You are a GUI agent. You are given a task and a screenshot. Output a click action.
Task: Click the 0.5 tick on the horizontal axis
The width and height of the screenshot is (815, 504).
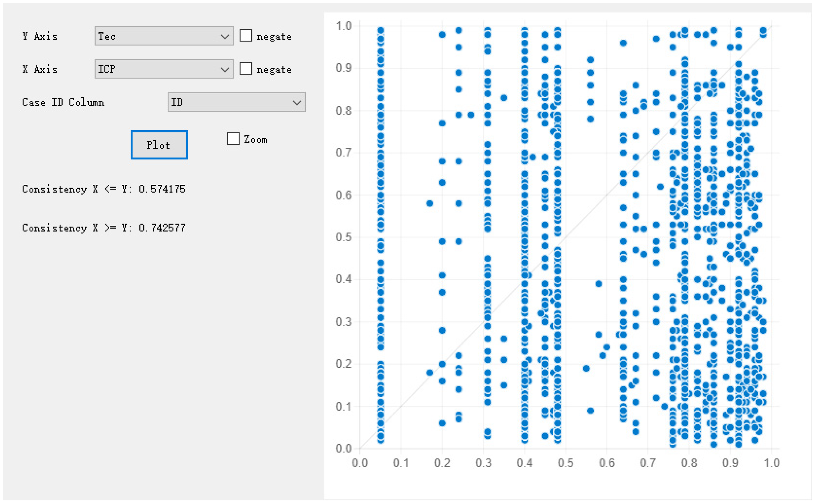tap(566, 463)
